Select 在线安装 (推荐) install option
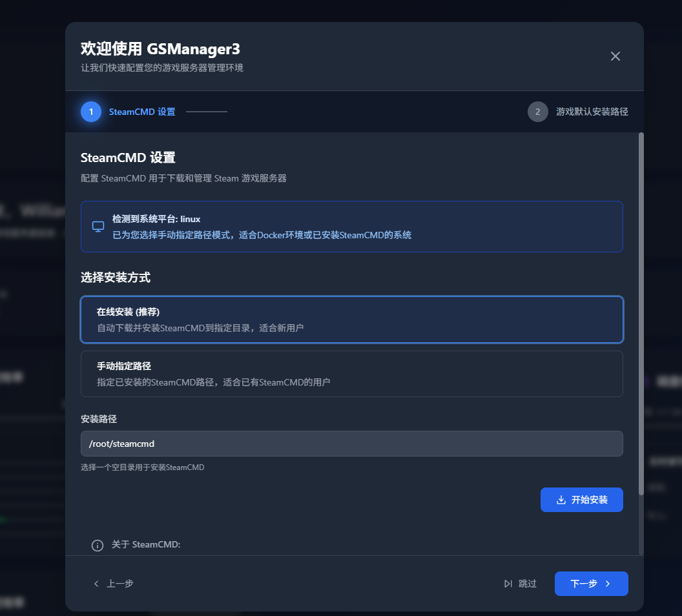 (x=352, y=320)
